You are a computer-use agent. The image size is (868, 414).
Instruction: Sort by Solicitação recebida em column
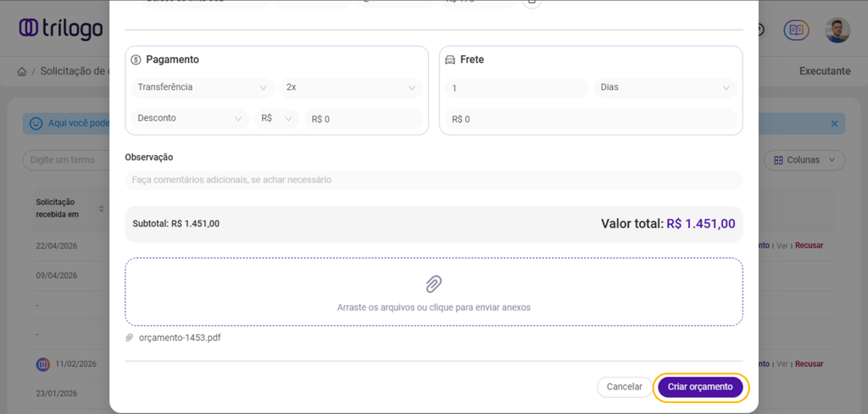pos(101,209)
